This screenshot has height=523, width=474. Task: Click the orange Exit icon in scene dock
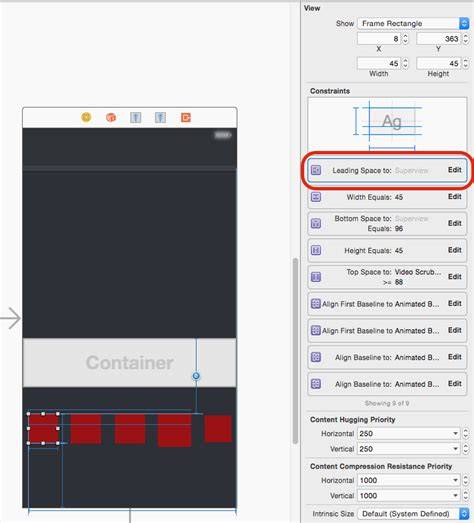pyautogui.click(x=186, y=117)
